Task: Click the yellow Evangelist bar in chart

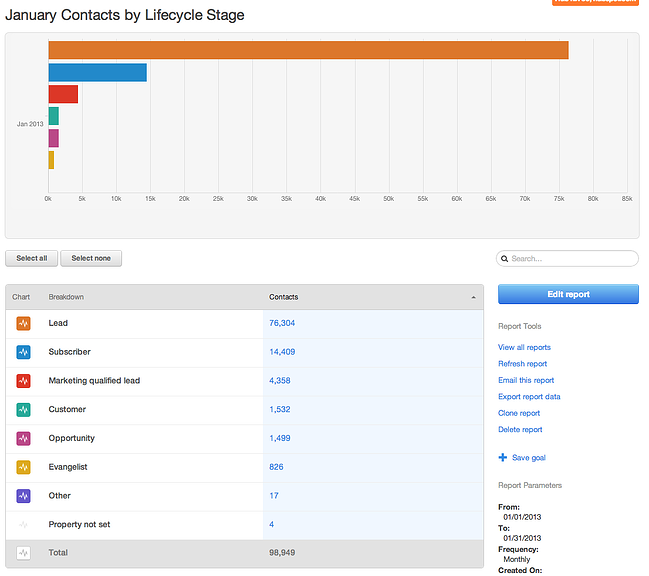Action: point(51,160)
